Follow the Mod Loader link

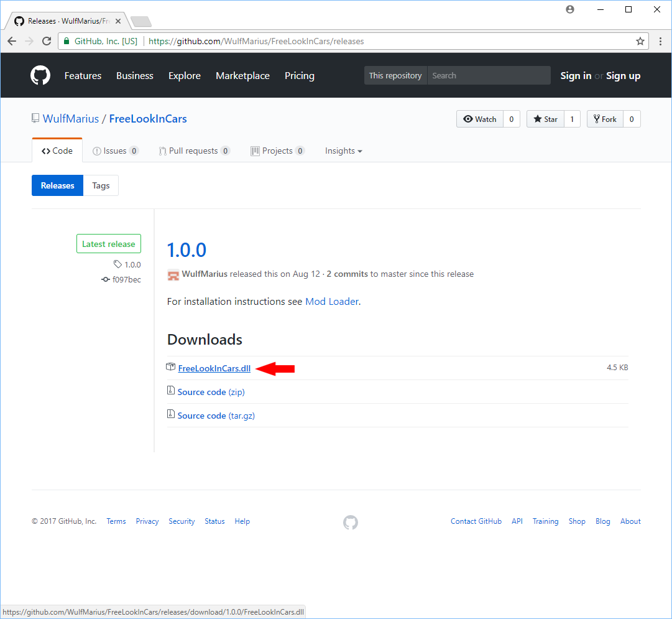332,302
